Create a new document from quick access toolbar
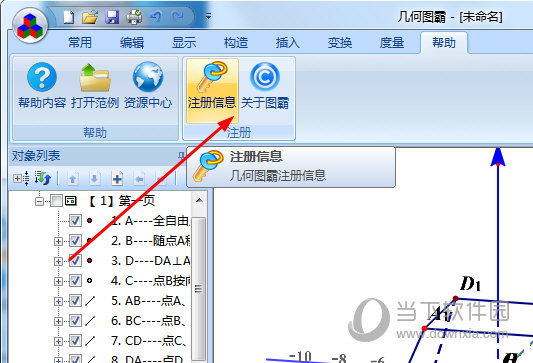Image resolution: width=533 pixels, height=363 pixels. (x=69, y=17)
